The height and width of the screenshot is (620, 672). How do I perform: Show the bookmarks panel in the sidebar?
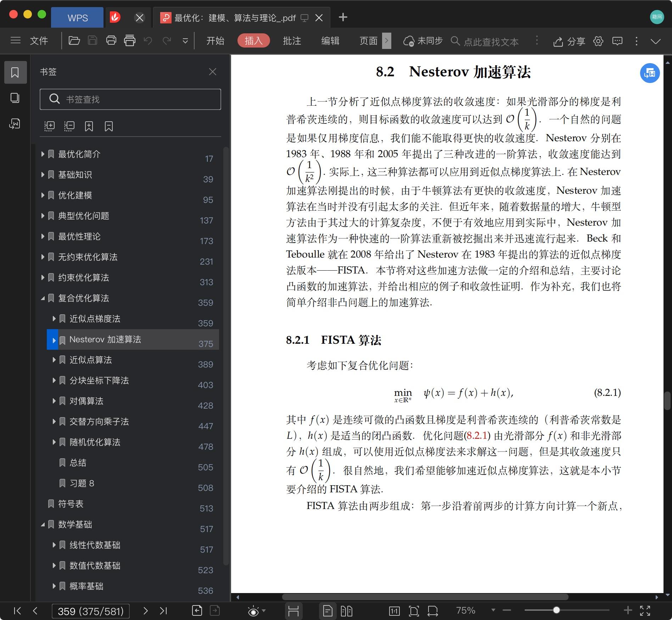pos(15,72)
